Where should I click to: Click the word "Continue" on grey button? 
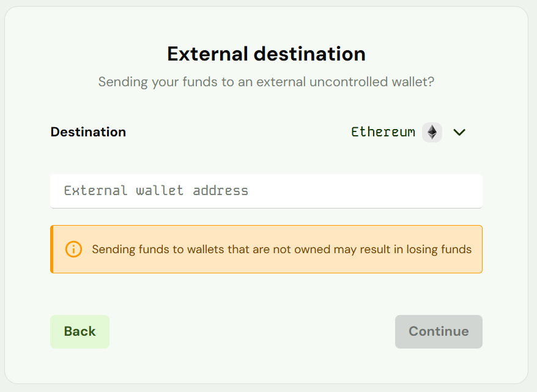click(439, 331)
